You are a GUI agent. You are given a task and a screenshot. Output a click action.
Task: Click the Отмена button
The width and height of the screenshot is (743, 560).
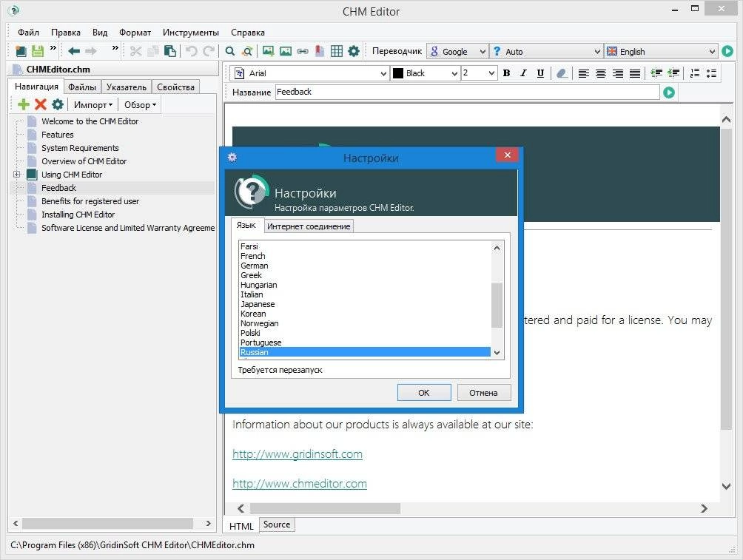point(484,393)
